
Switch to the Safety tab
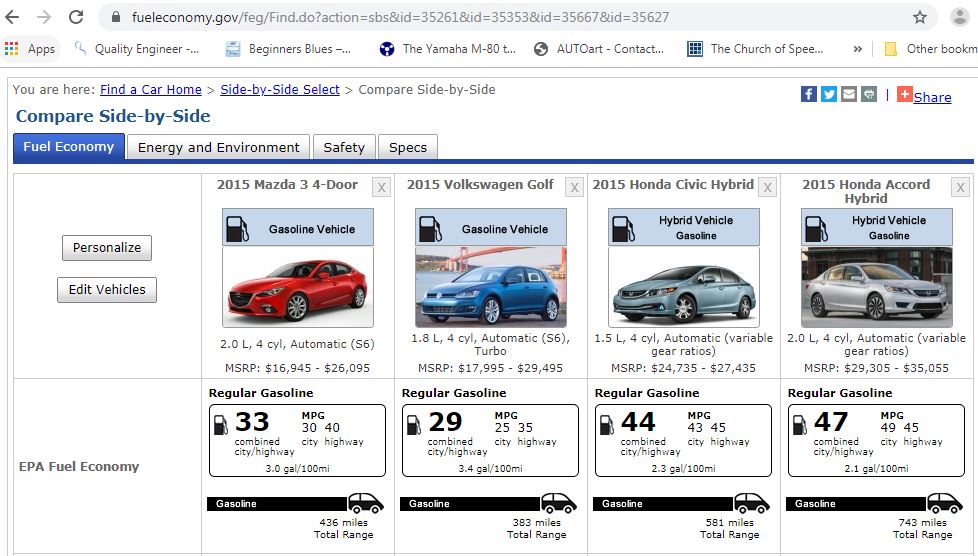pyautogui.click(x=344, y=147)
